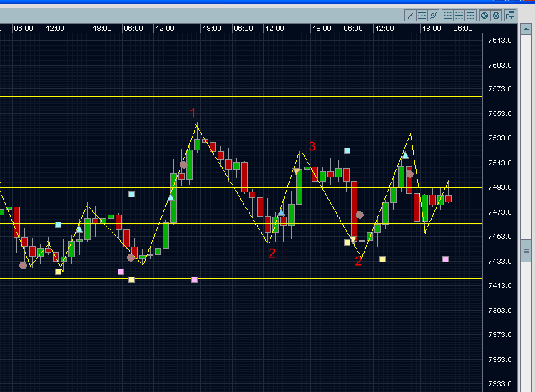
Task: Click the red wave label 1 at the peak
Action: [193, 113]
